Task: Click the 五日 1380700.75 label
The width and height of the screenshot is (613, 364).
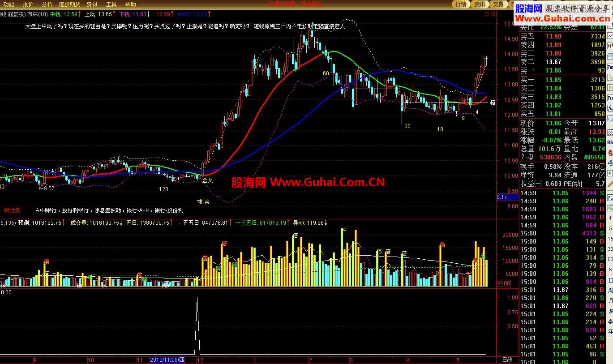Action: pos(149,223)
